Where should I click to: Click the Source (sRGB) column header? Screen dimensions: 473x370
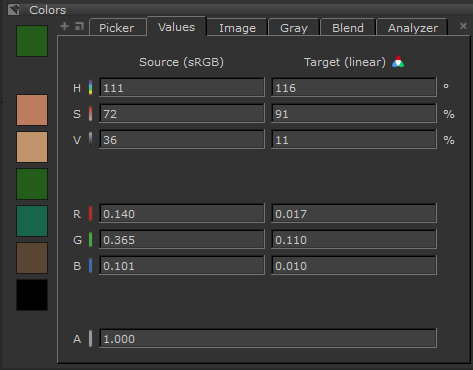181,62
